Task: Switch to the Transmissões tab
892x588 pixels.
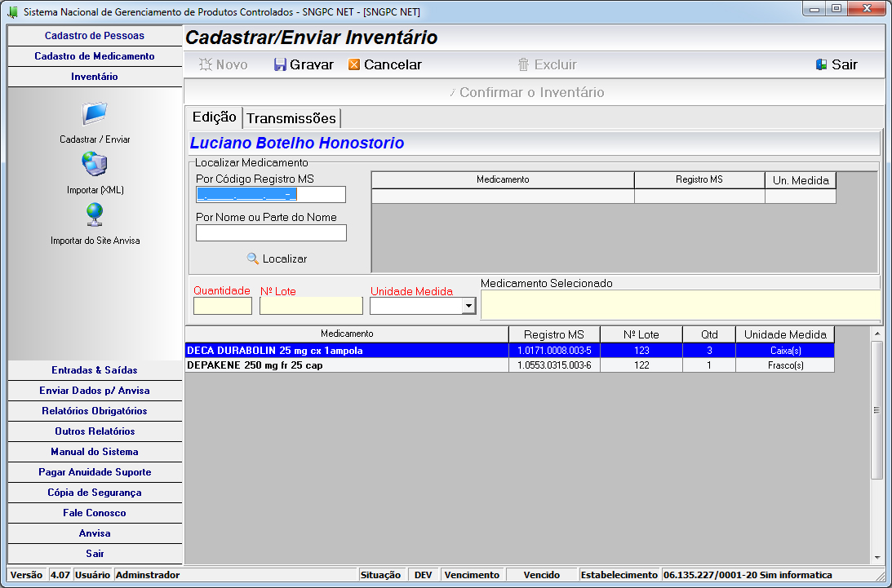Action: point(291,118)
